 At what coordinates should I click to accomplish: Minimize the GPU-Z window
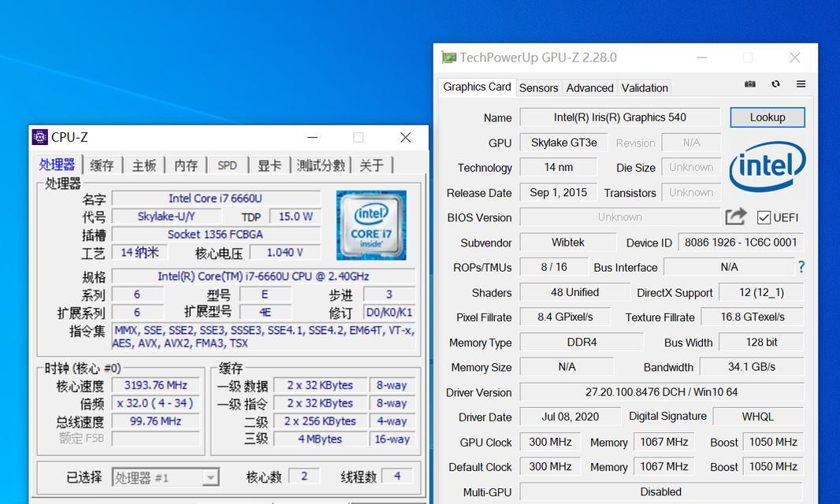click(702, 57)
